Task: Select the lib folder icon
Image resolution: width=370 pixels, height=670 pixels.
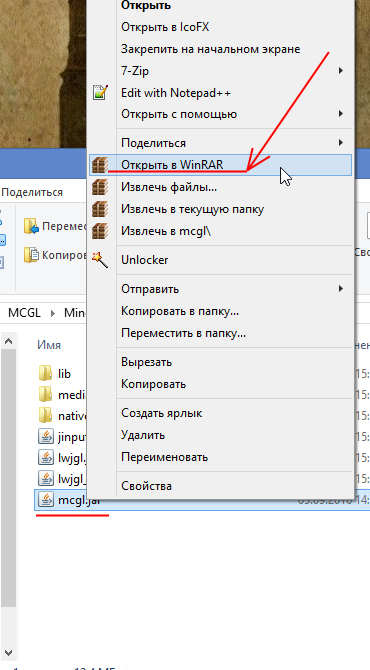Action: (45, 373)
